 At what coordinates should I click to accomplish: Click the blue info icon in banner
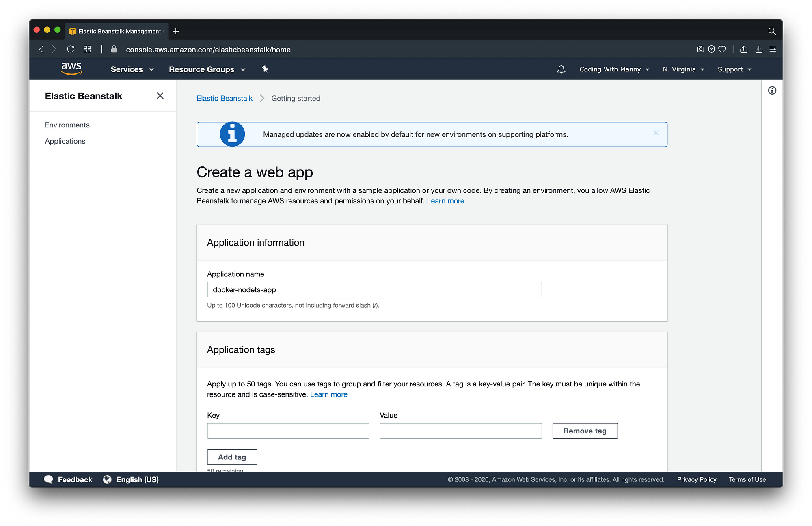(x=232, y=134)
